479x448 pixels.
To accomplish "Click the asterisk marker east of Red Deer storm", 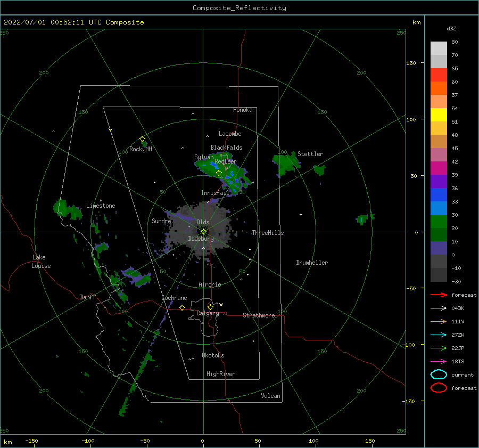I will click(x=253, y=183).
